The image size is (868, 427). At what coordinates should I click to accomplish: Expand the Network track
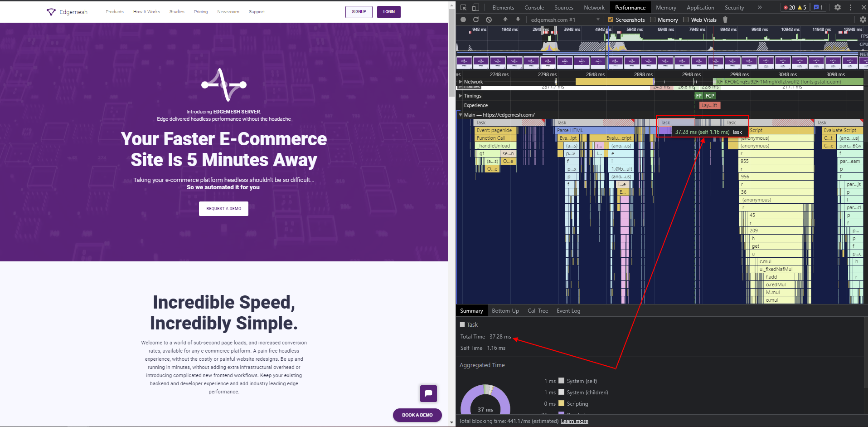pyautogui.click(x=461, y=82)
